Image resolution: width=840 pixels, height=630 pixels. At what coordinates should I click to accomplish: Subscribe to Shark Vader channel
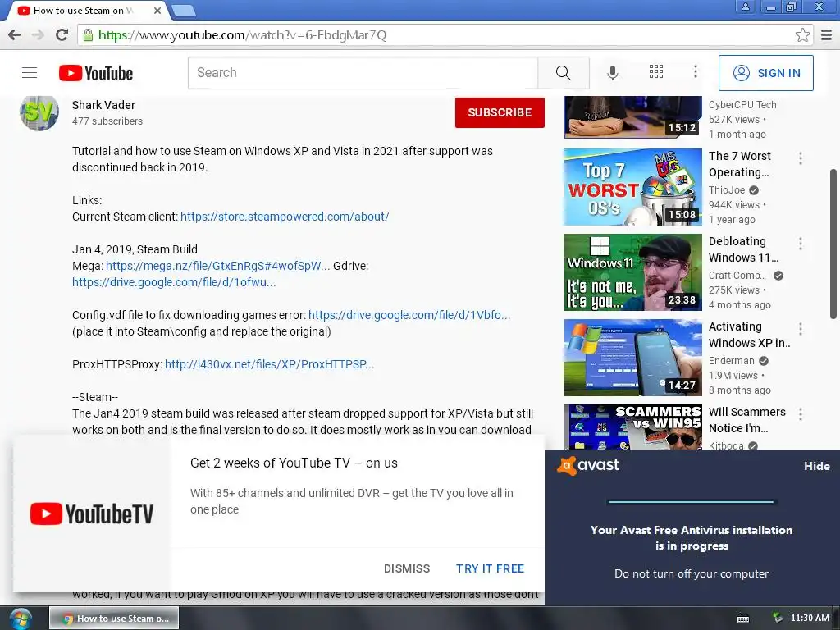point(500,112)
